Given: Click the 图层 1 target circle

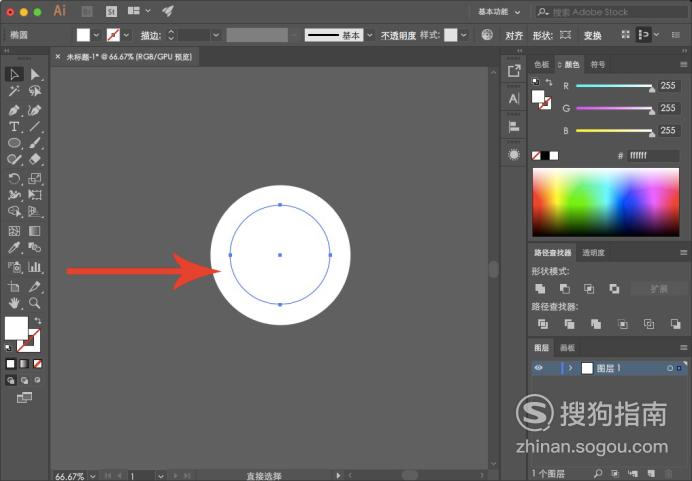Looking at the screenshot, I should pos(669,368).
